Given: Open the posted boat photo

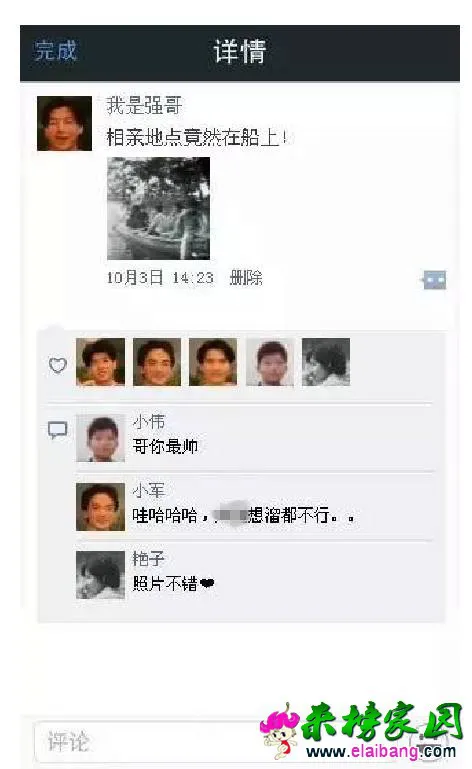Looking at the screenshot, I should pos(158,208).
